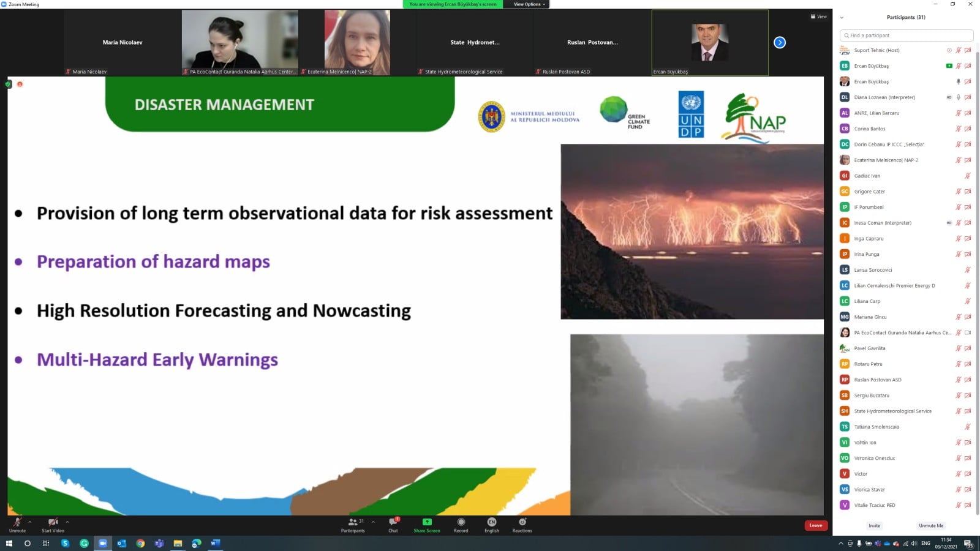Unmute your microphone in the toolbar

(17, 522)
